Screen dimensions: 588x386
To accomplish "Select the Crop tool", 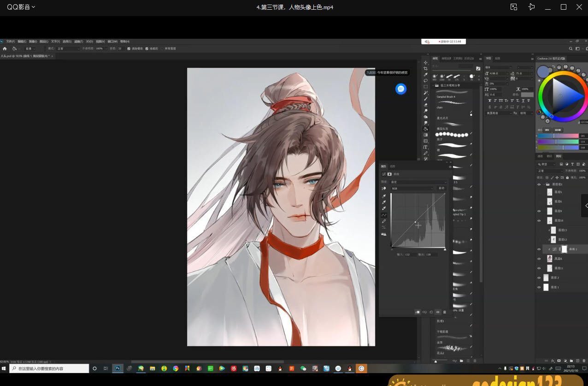I will [x=426, y=68].
